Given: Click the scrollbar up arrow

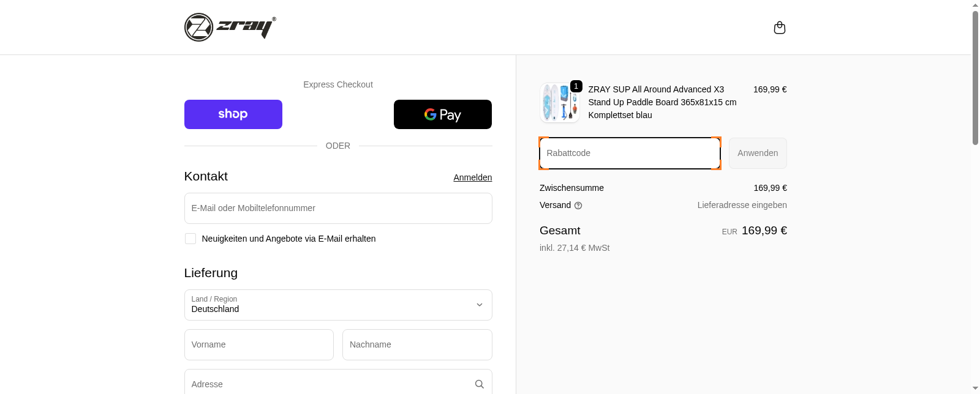Looking at the screenshot, I should 975,5.
